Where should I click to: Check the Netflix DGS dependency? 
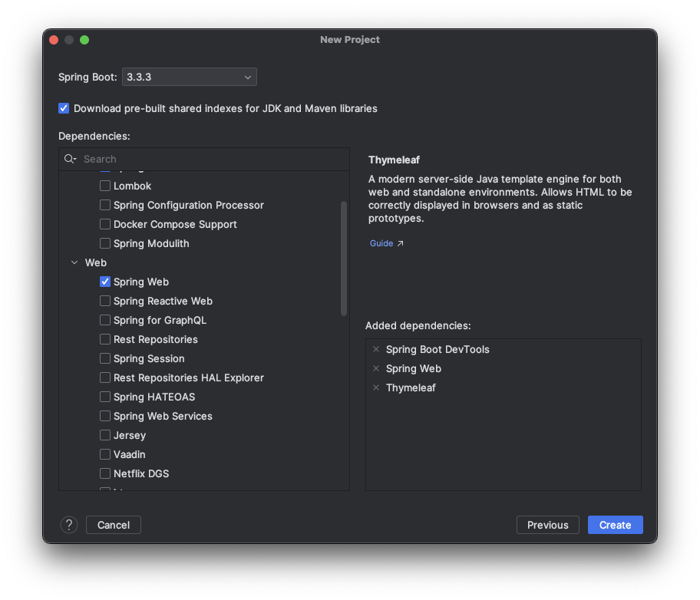[105, 473]
